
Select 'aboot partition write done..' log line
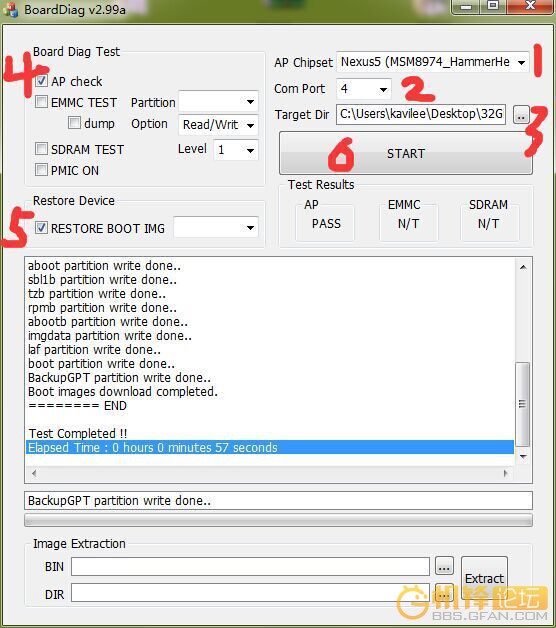pos(104,266)
